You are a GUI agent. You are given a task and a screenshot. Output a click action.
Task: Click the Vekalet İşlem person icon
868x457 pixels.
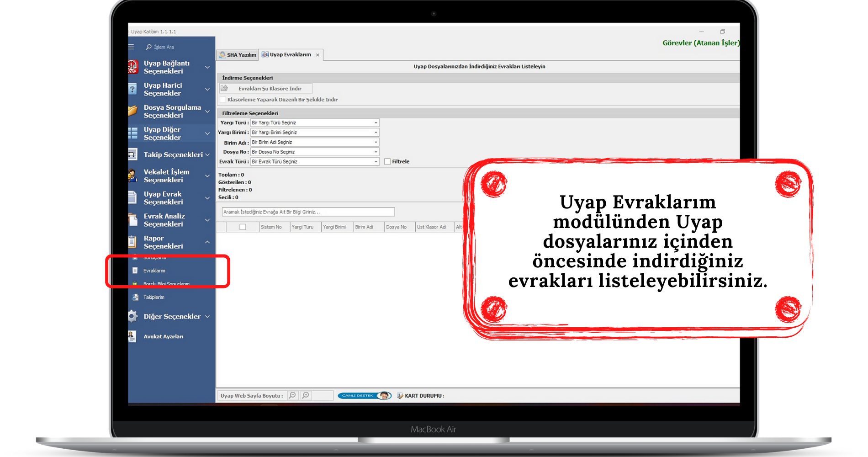[132, 176]
